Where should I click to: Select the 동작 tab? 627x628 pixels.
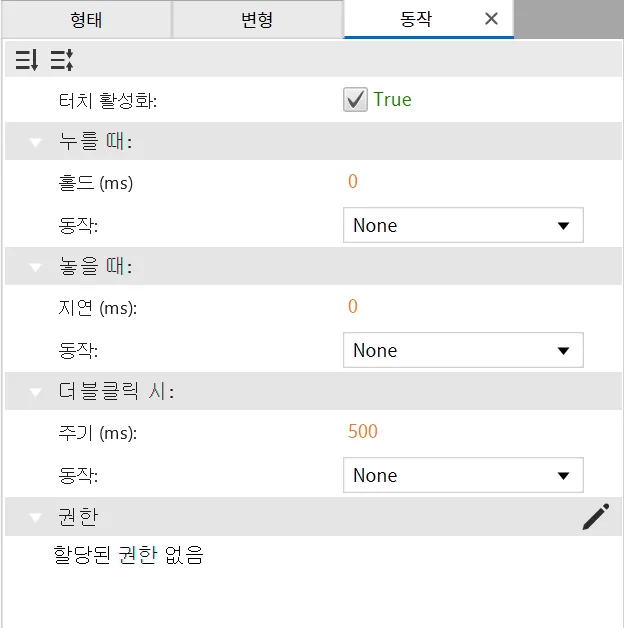pos(416,19)
